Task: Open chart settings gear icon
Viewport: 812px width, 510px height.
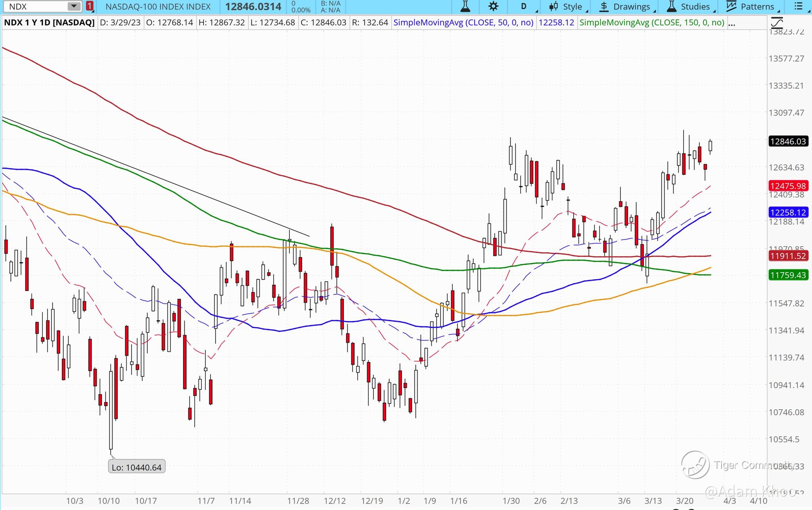Action: point(493,6)
